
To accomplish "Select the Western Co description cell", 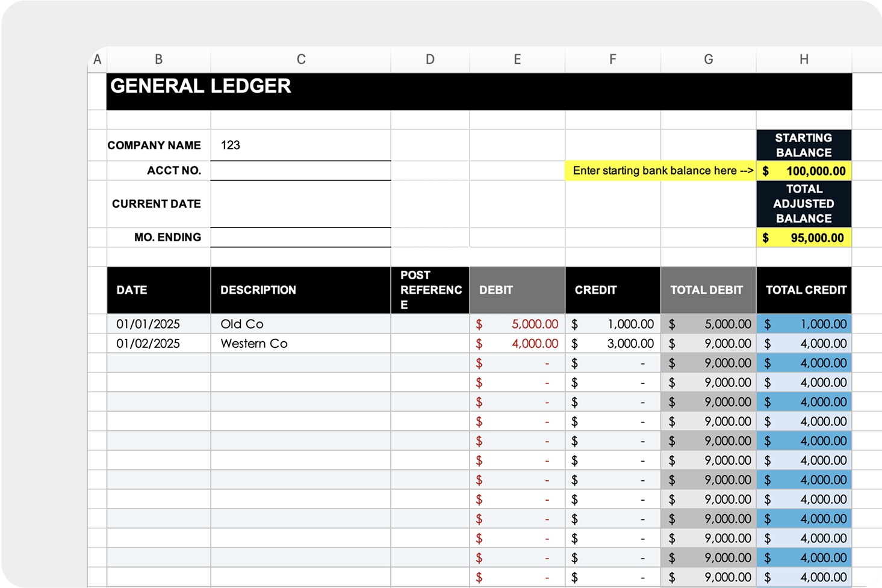I will [300, 344].
